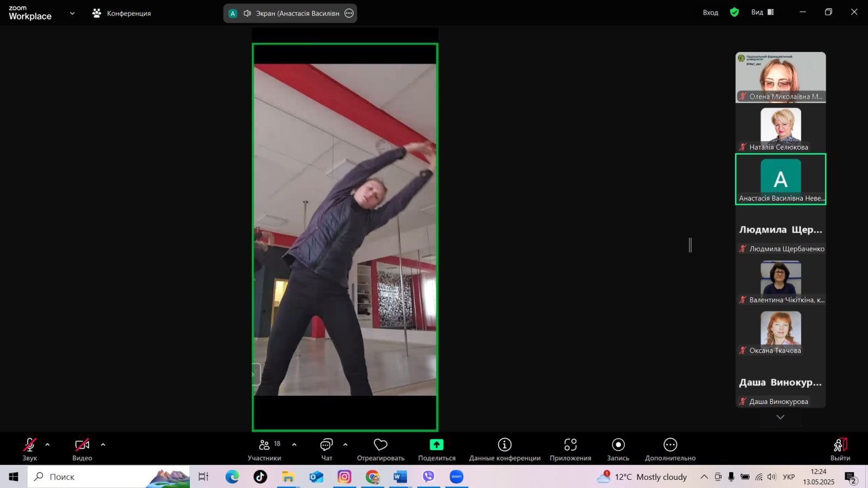Image resolution: width=868 pixels, height=488 pixels.
Task: Unmute the microphone via Звук
Action: pos(29,445)
